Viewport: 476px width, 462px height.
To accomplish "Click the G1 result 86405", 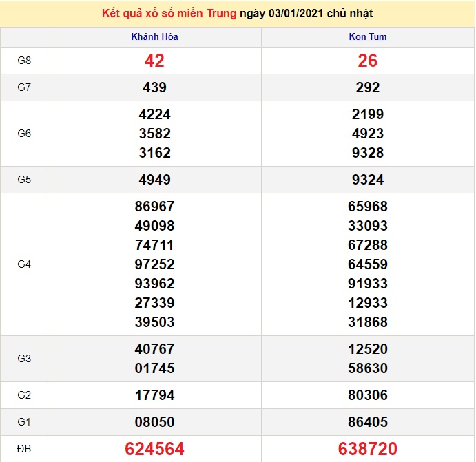I will [367, 422].
